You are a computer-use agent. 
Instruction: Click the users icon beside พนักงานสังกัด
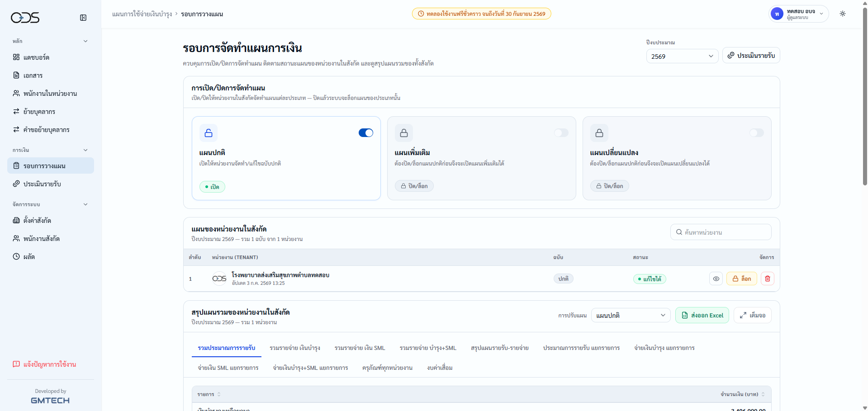16,238
